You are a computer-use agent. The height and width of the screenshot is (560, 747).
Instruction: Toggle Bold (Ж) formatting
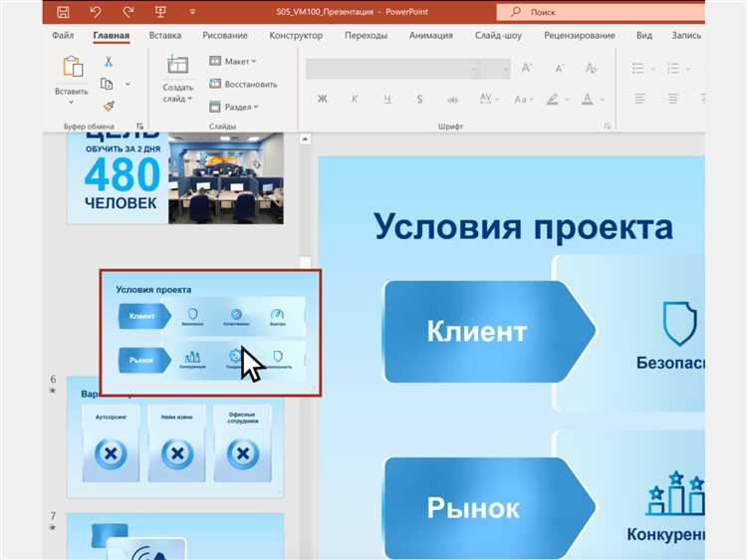(322, 99)
